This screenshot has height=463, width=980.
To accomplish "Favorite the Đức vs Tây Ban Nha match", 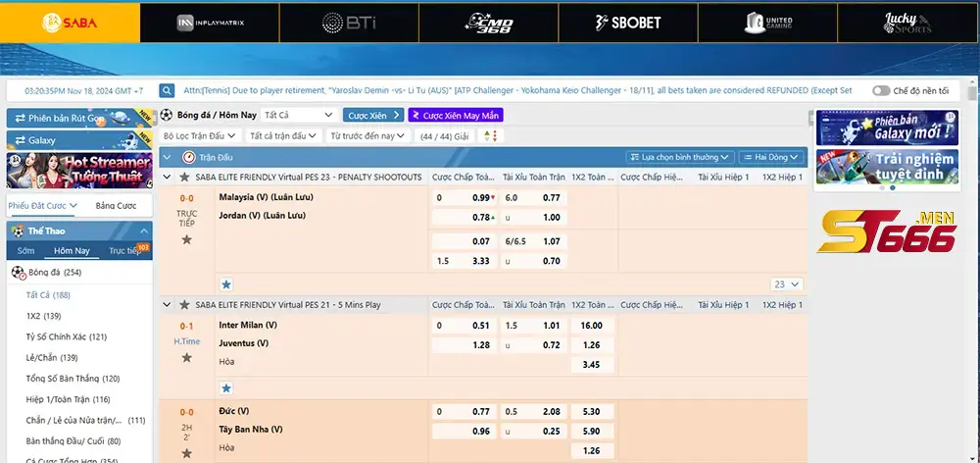I will pos(186,453).
